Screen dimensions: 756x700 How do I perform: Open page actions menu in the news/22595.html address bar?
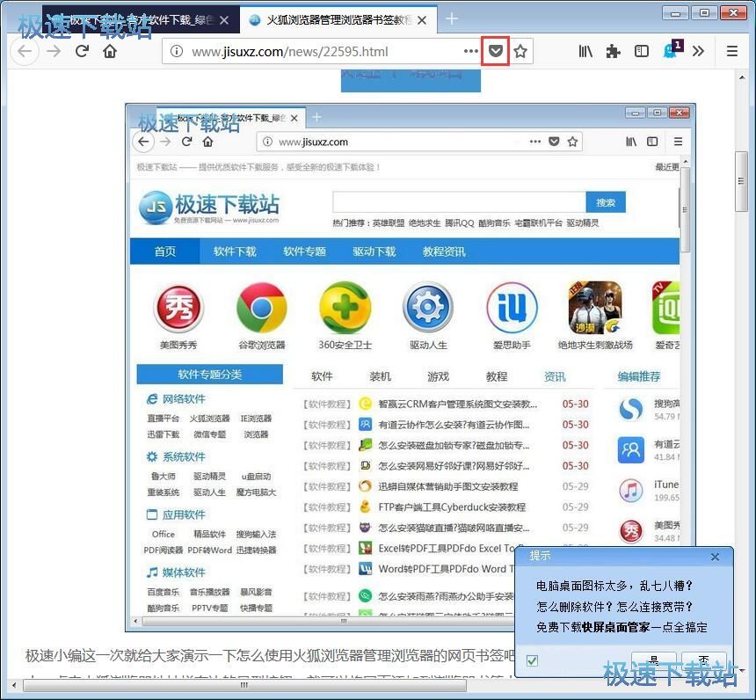(471, 51)
